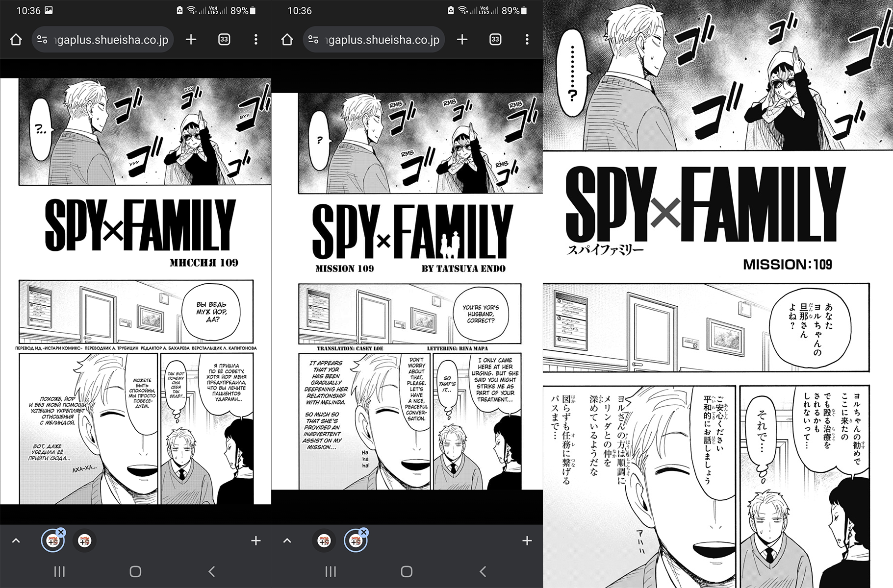Tap Russian 'ВЫ ВЕДЬ МУЖ ЙОР, ДА?' bubble

(x=211, y=312)
